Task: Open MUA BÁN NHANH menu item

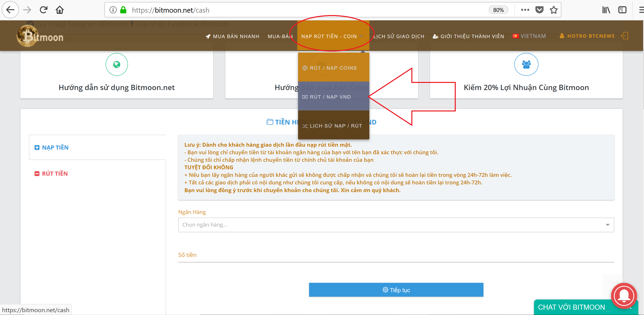Action: (232, 36)
